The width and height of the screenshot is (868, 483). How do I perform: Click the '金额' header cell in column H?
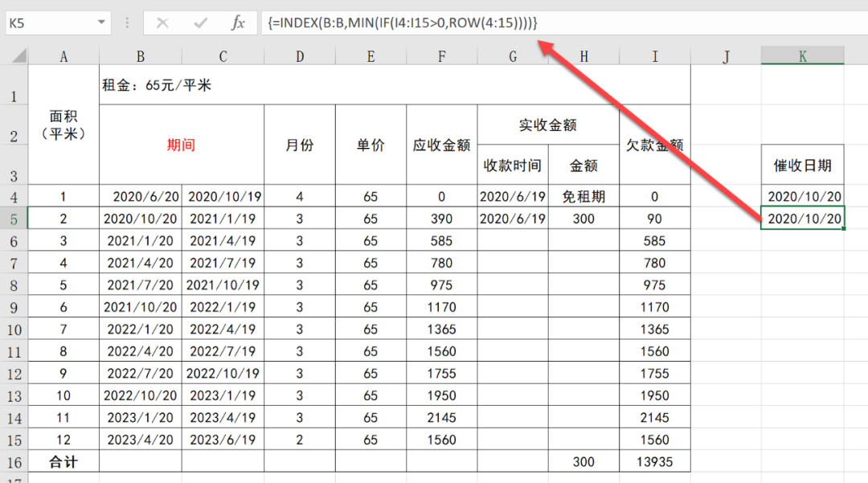(583, 165)
